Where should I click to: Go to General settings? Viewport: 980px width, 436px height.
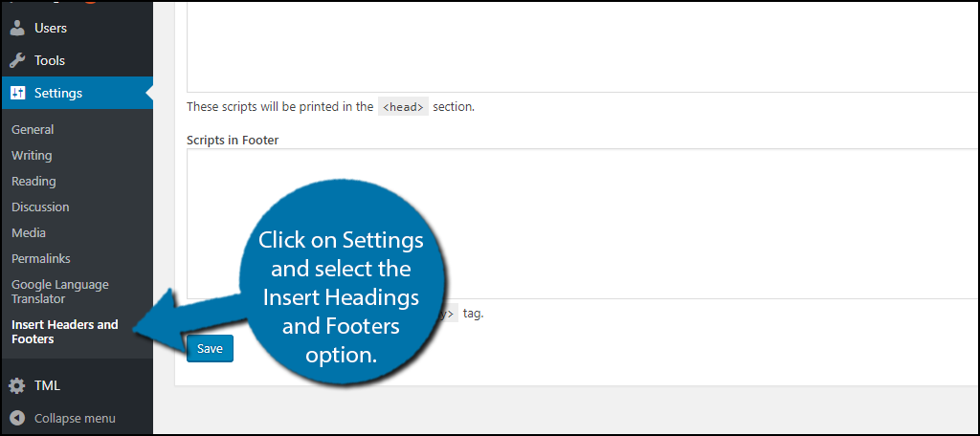pyautogui.click(x=33, y=129)
